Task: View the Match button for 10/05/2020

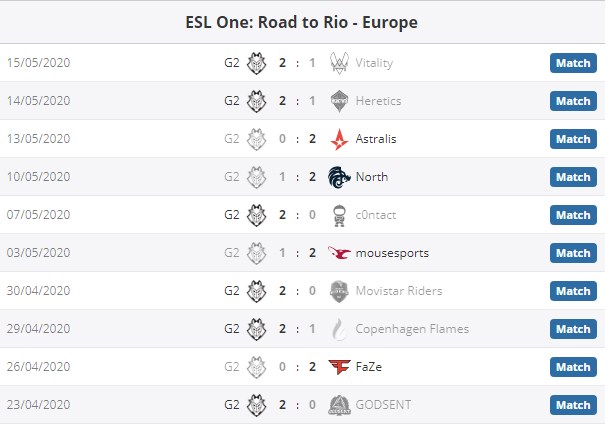Action: pos(573,177)
